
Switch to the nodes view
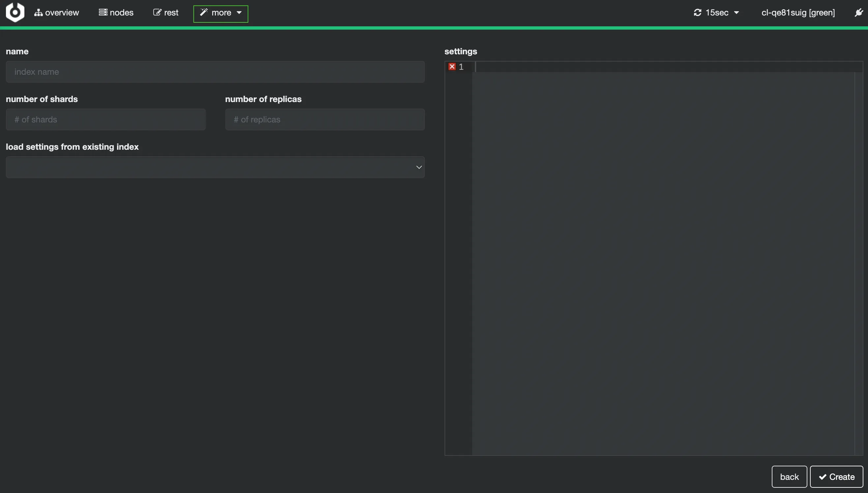click(x=116, y=12)
